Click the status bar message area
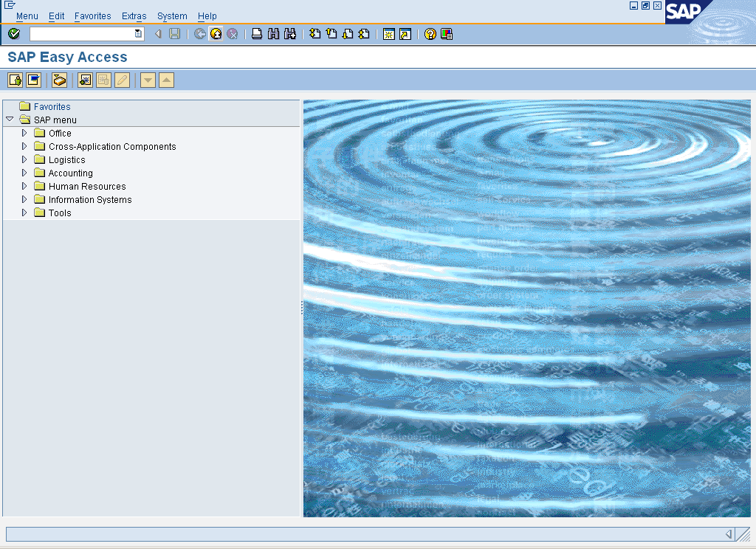 (x=364, y=534)
